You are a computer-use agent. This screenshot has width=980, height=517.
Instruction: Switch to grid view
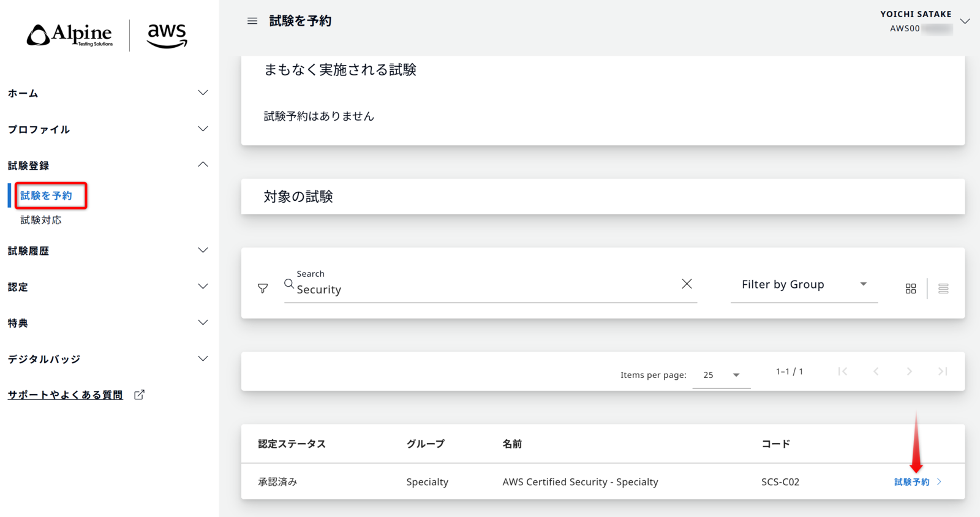pyautogui.click(x=911, y=289)
